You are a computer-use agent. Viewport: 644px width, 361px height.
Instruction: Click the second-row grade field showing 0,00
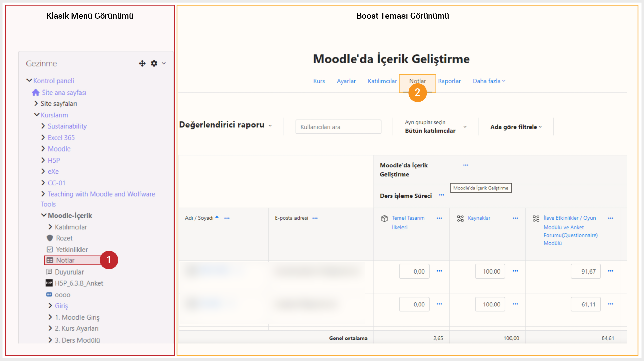coord(414,304)
